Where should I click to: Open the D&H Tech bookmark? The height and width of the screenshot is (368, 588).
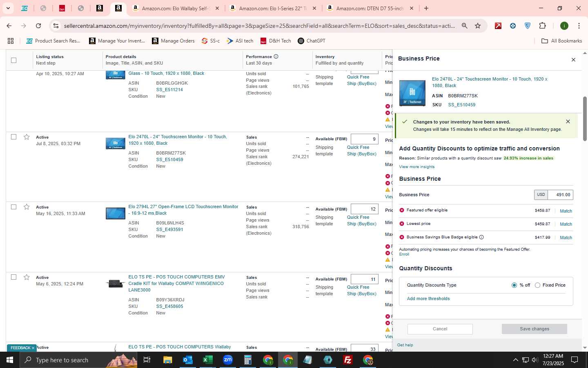(276, 41)
